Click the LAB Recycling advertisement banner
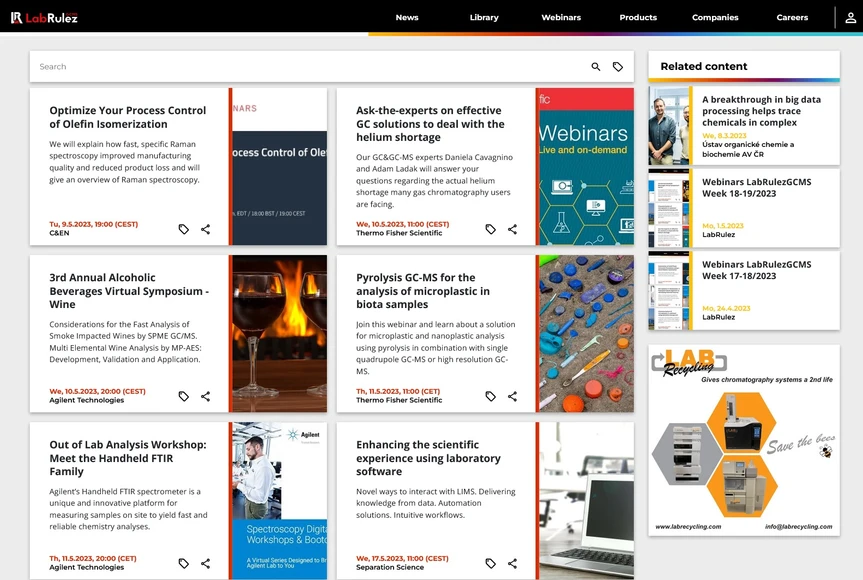Viewport: 863px width, 580px height. (x=744, y=440)
